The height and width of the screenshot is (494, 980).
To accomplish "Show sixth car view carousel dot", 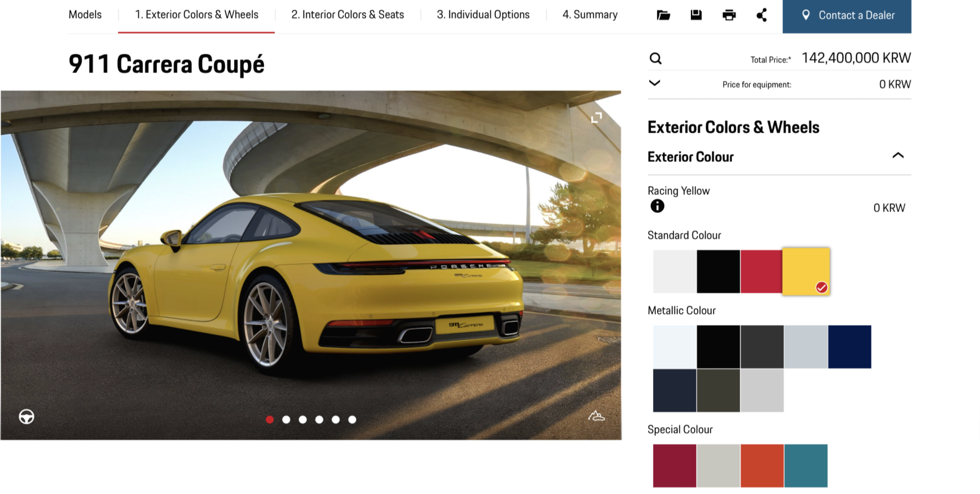I will click(x=352, y=420).
